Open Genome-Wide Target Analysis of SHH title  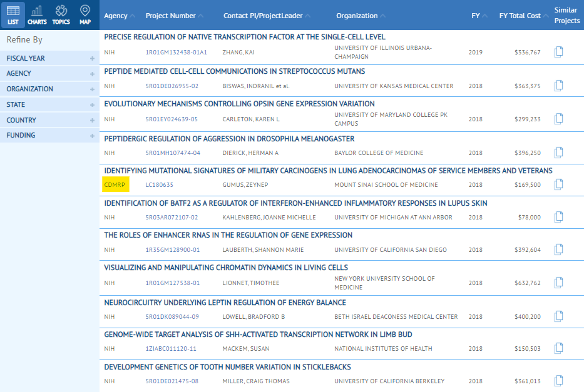pos(258,334)
